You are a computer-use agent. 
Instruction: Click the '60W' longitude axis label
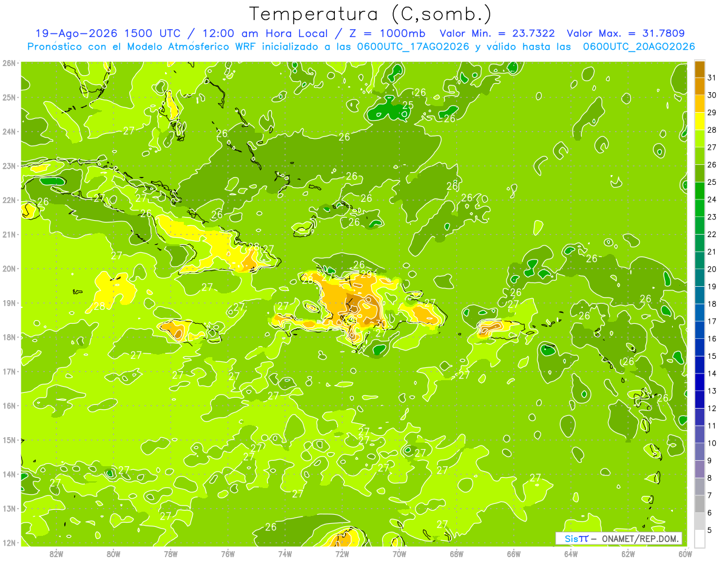(x=686, y=554)
